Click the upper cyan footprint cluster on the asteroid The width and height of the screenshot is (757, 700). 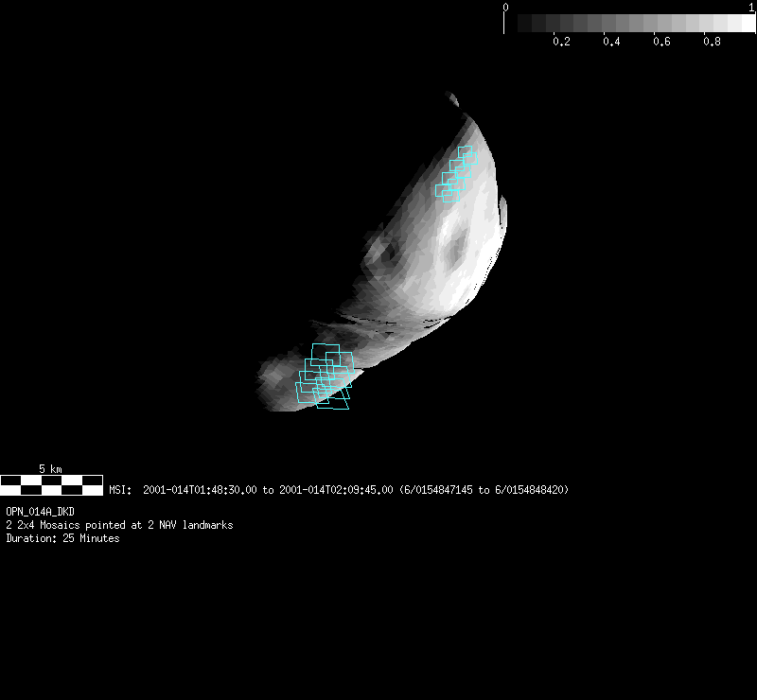[x=455, y=175]
